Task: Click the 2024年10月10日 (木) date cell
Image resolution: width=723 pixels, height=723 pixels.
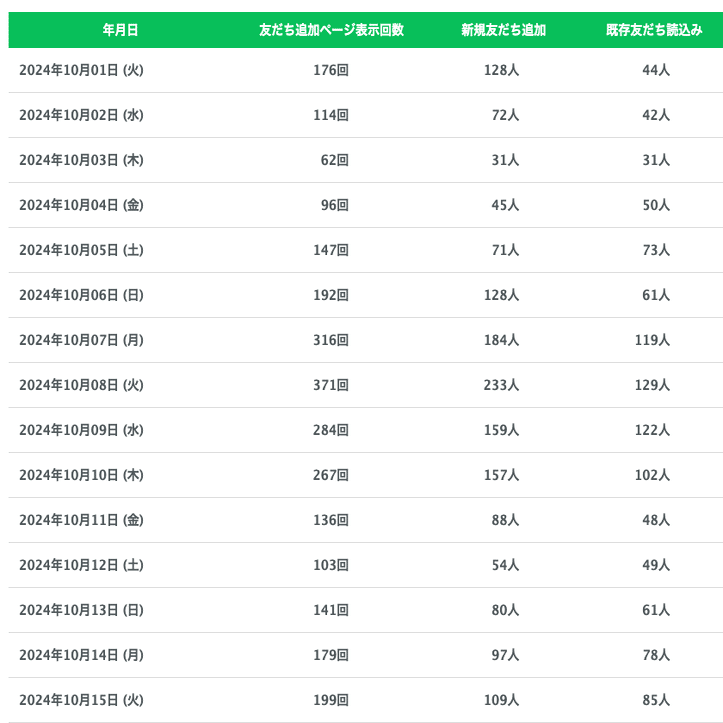Action: (81, 475)
